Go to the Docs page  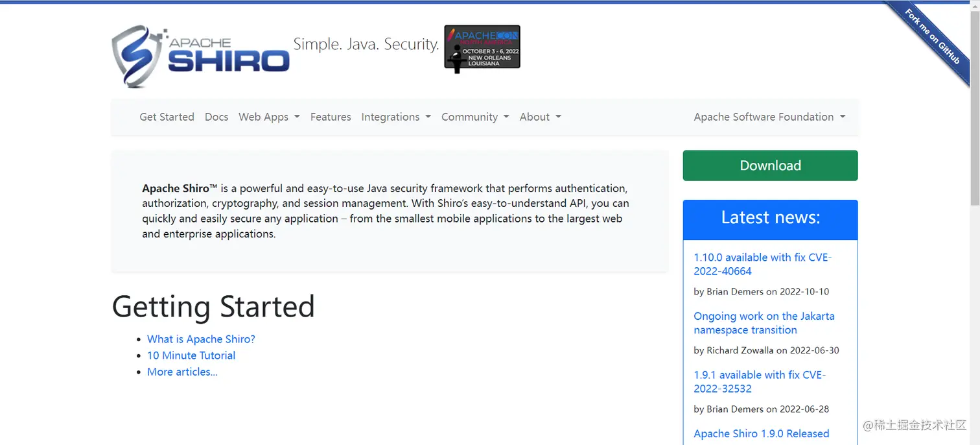click(216, 117)
